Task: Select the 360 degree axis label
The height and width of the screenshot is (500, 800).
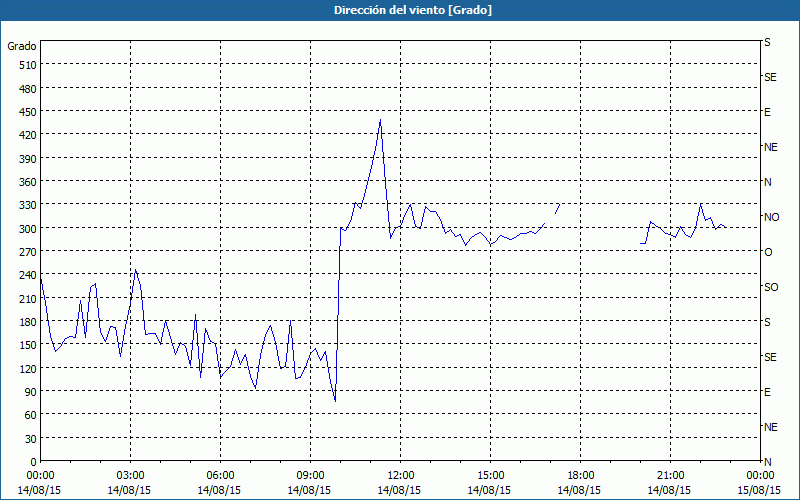Action: 28,182
